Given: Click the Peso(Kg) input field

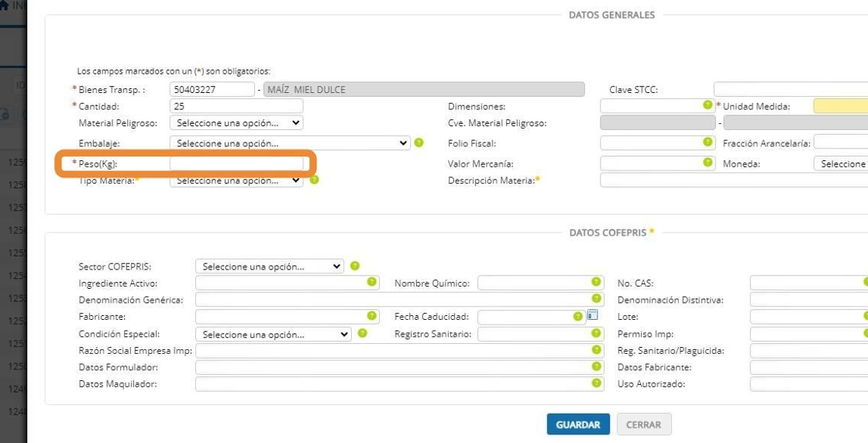Looking at the screenshot, I should (236, 163).
